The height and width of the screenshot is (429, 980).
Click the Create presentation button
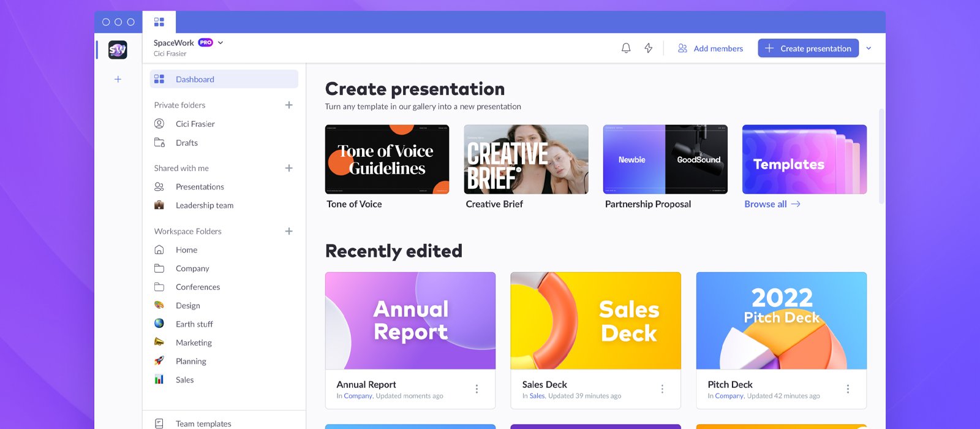pos(808,48)
